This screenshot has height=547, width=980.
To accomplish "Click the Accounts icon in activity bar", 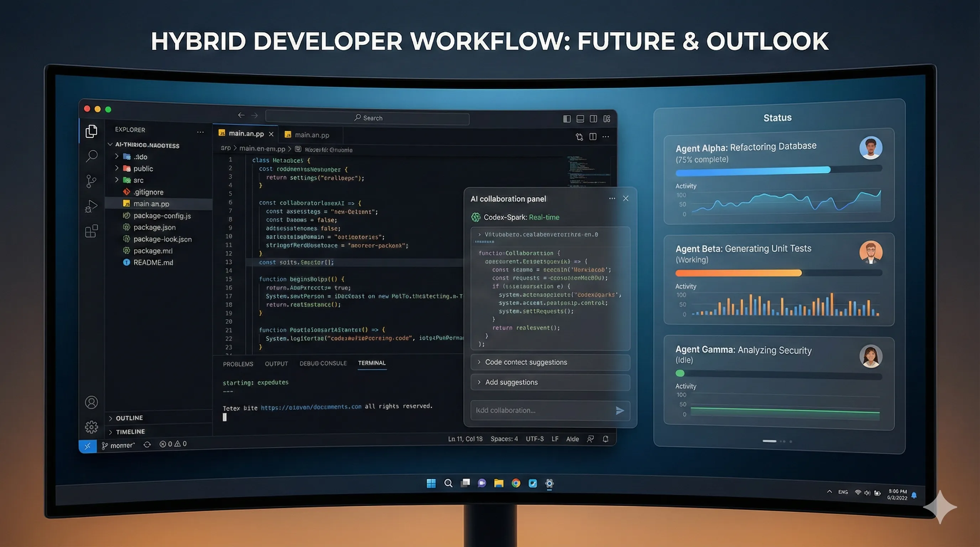I will [x=91, y=402].
